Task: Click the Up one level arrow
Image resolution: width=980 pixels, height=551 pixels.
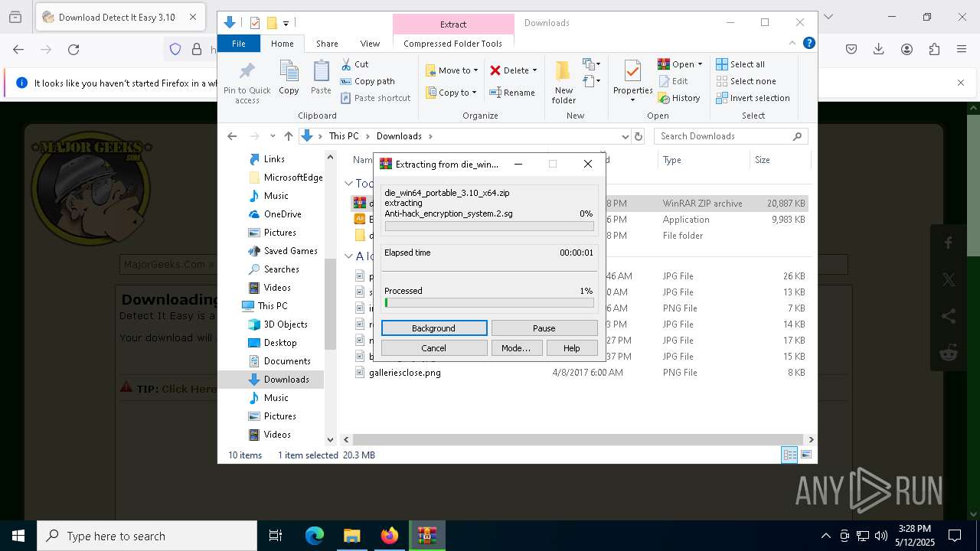Action: point(288,136)
